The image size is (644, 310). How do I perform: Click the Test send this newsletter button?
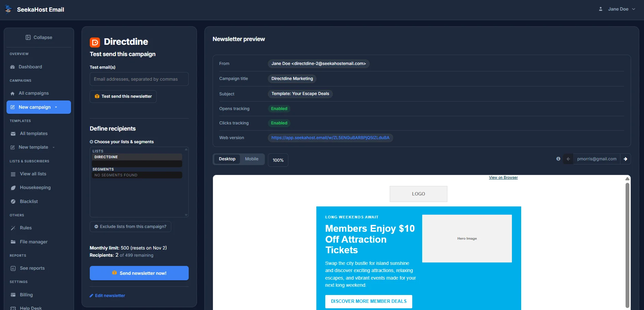click(123, 96)
